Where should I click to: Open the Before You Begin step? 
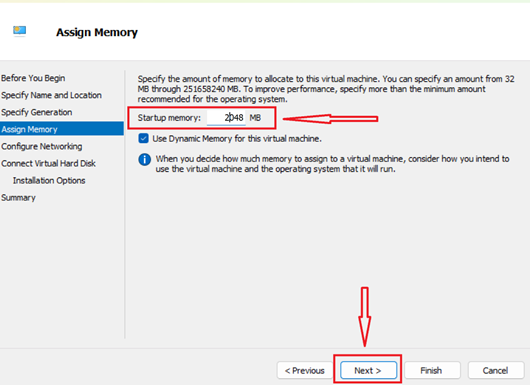pos(33,78)
